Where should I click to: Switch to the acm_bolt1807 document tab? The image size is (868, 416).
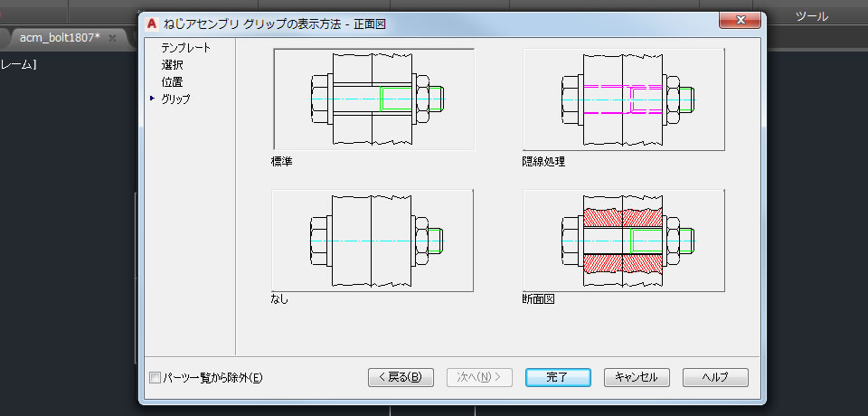click(60, 38)
